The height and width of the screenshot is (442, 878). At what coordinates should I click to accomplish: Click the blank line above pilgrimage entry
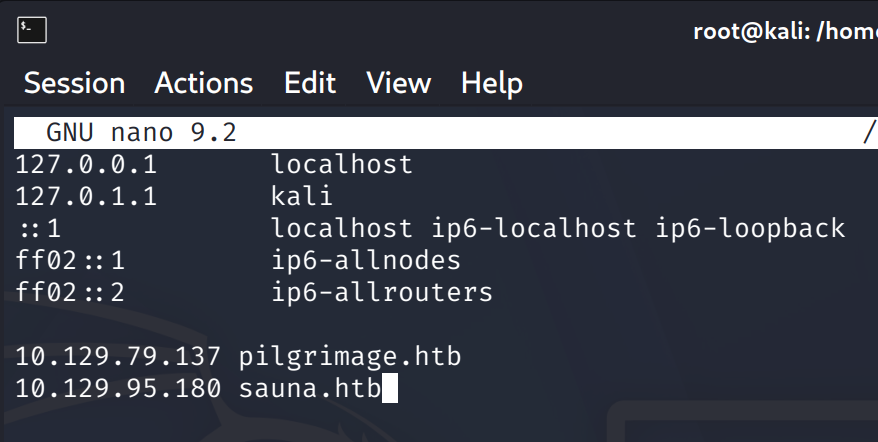click(446, 325)
